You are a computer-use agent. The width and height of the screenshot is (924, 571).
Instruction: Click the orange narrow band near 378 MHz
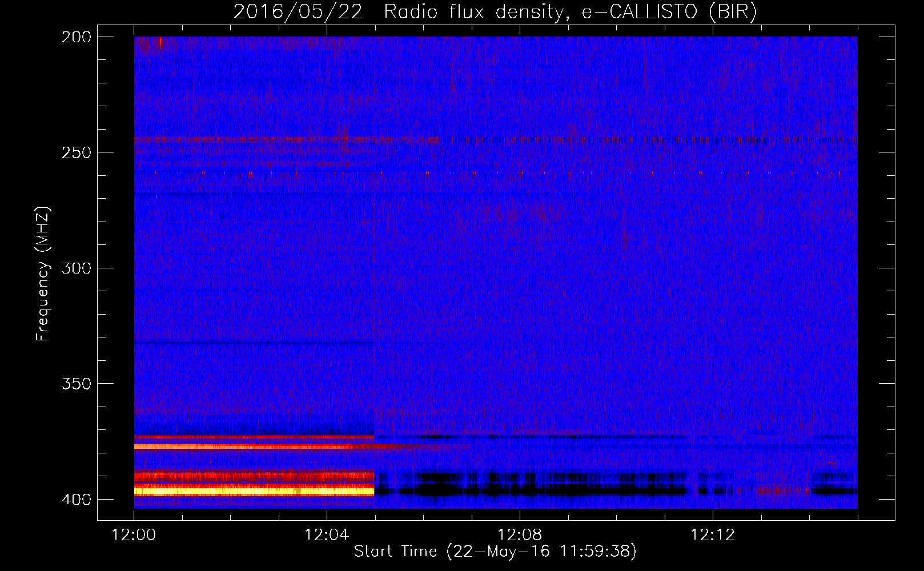click(254, 447)
